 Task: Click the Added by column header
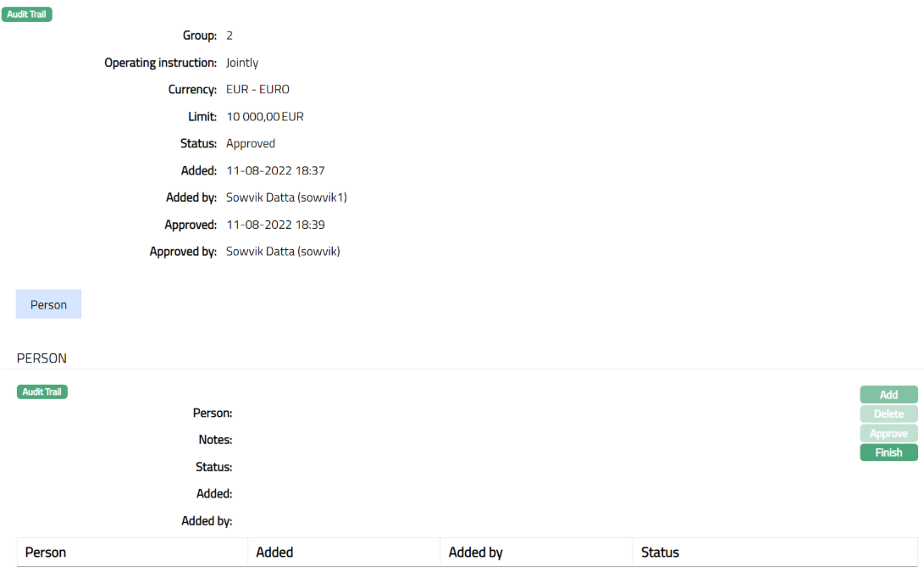tap(475, 553)
